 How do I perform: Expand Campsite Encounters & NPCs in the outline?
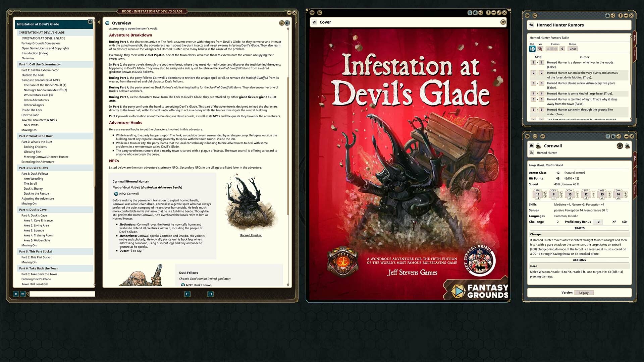point(41,80)
